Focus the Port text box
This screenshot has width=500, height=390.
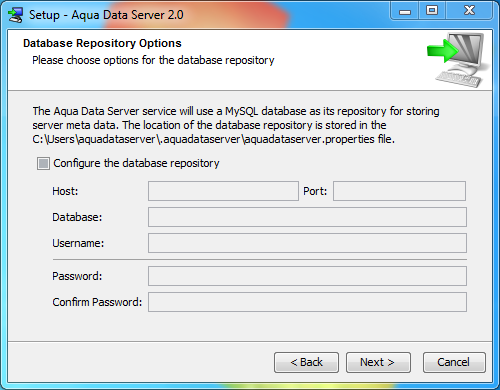(x=399, y=191)
